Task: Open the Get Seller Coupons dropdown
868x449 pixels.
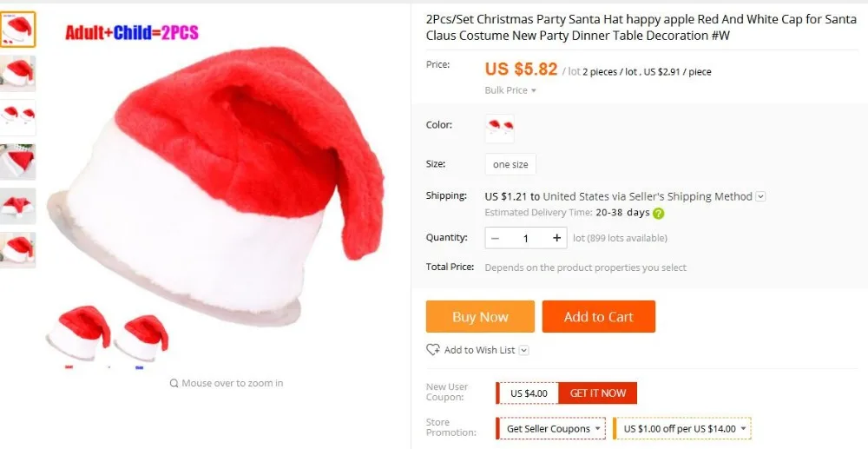Action: (550, 428)
